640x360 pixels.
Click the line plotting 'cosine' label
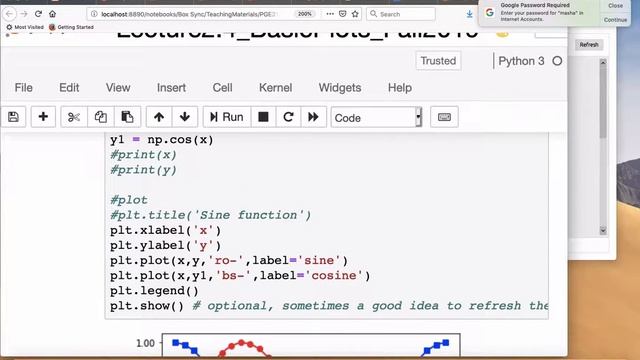(240, 276)
